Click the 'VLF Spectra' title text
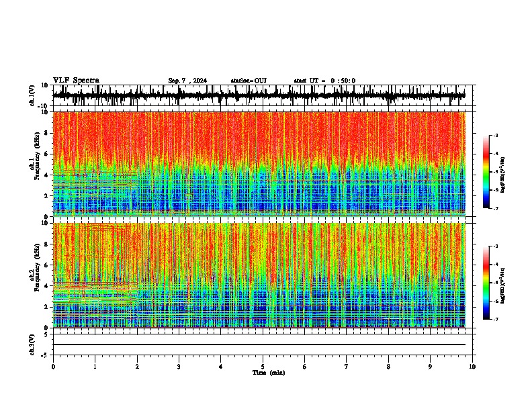Screen dimensions: 532x411 [76, 81]
